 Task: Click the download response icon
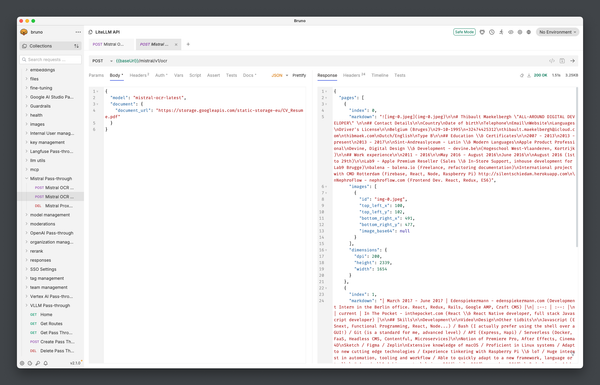tap(529, 75)
